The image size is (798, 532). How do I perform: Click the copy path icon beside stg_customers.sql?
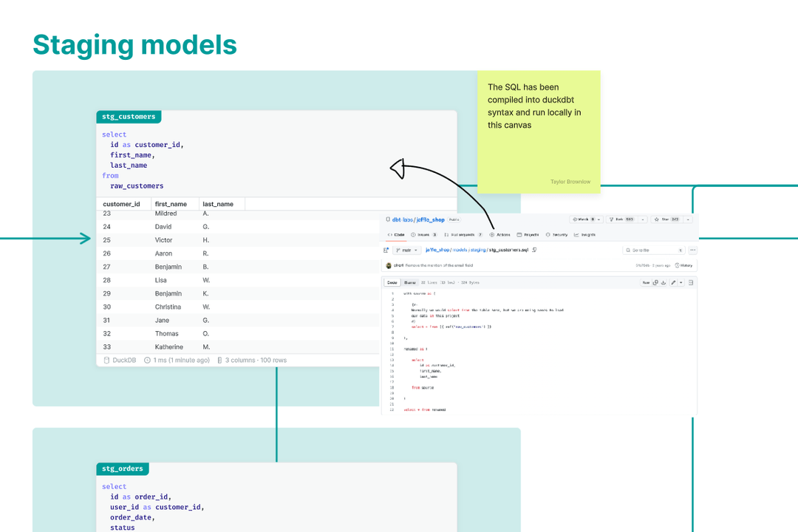(x=533, y=250)
